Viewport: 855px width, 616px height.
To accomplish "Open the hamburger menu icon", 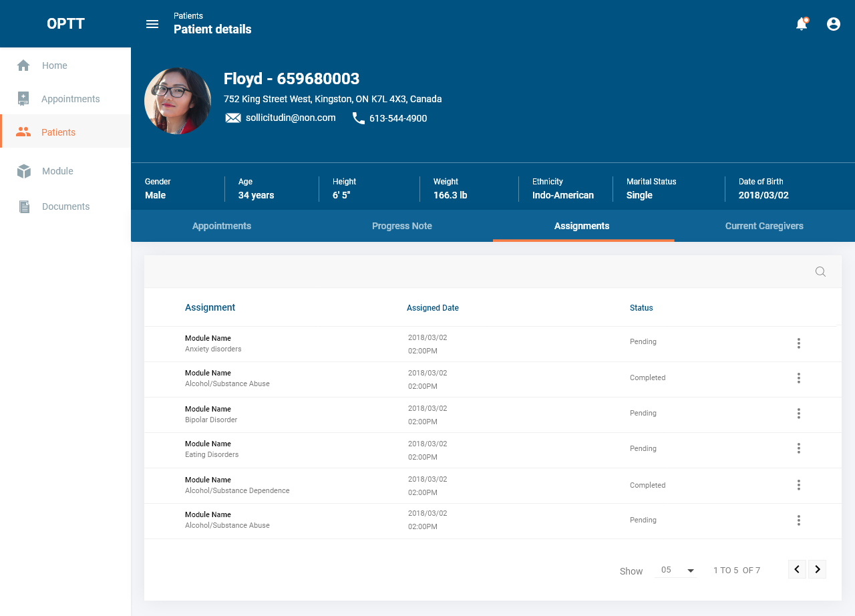I will click(152, 24).
